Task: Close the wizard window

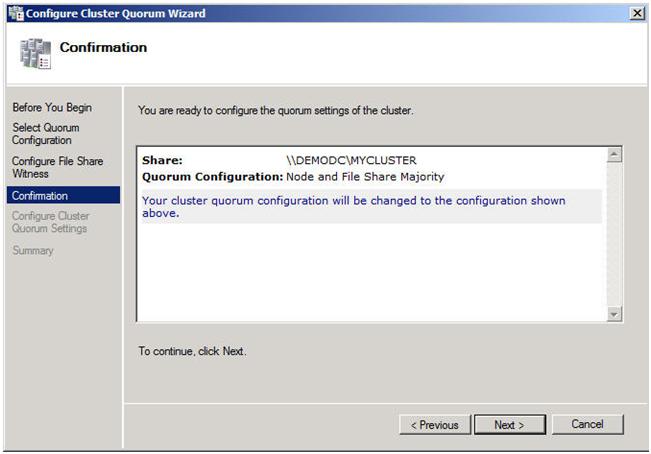Action: coord(637,13)
